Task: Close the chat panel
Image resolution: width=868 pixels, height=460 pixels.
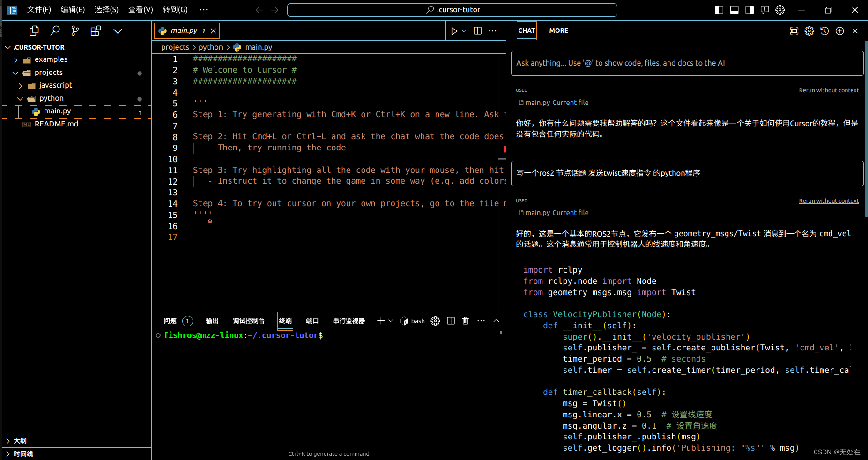Action: pyautogui.click(x=855, y=31)
